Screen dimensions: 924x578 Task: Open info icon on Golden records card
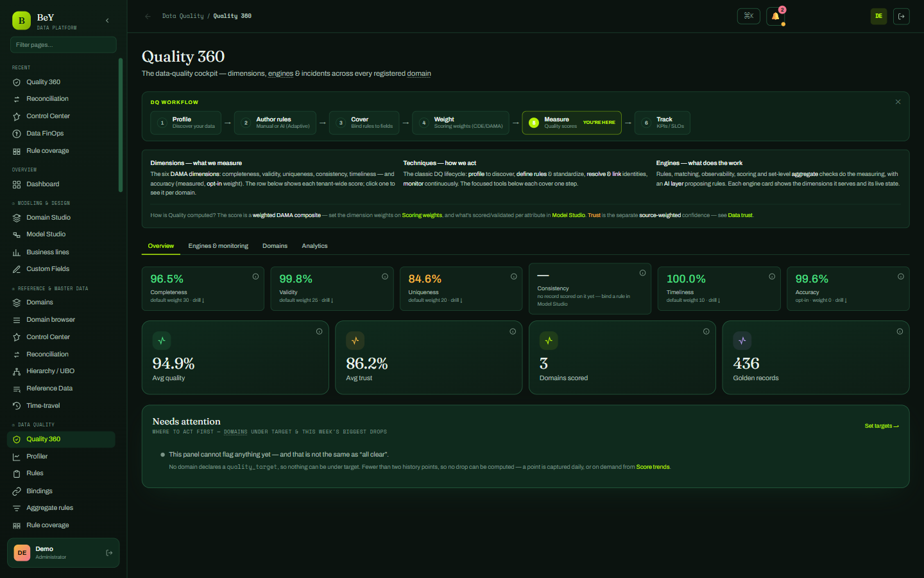click(900, 331)
